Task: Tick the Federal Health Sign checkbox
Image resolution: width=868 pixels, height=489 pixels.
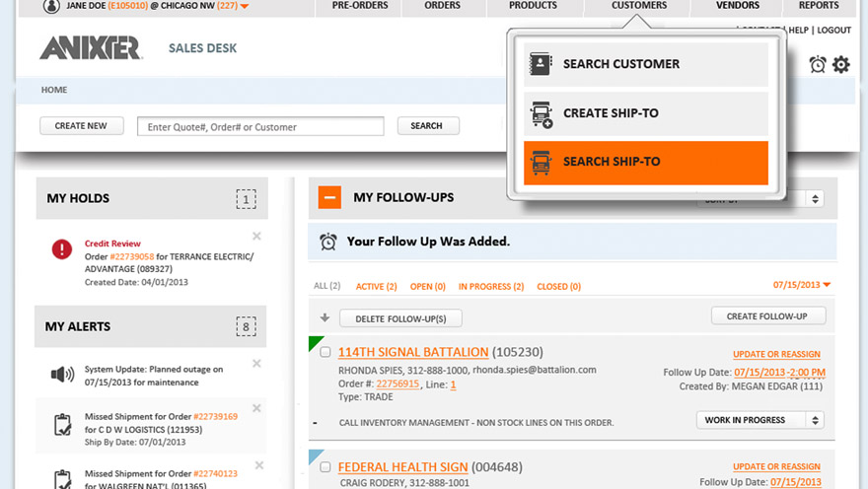Action: tap(325, 467)
